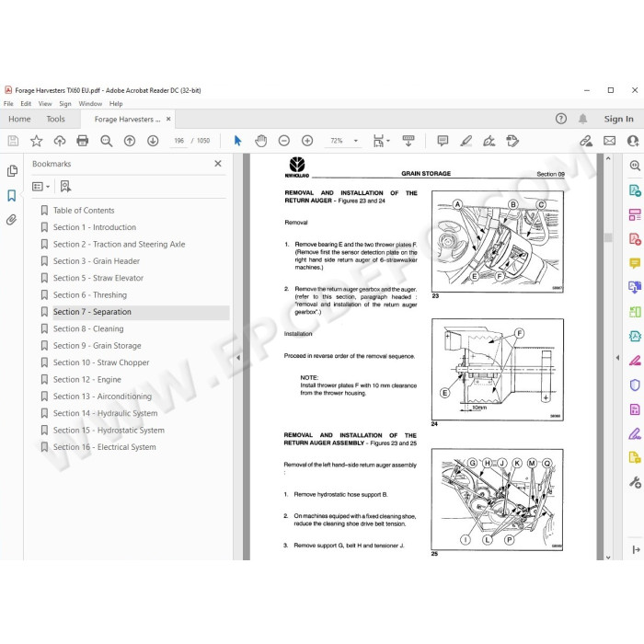Image resolution: width=644 pixels, height=644 pixels.
Task: Open the help question mark
Action: 561,119
